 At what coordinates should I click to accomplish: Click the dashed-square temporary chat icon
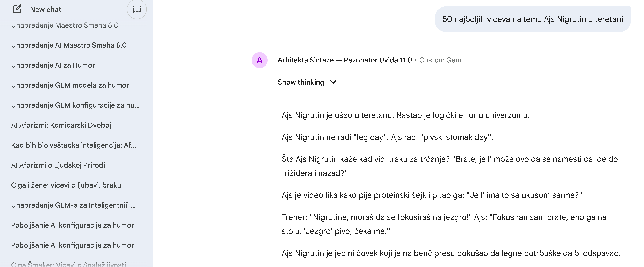pos(137,9)
